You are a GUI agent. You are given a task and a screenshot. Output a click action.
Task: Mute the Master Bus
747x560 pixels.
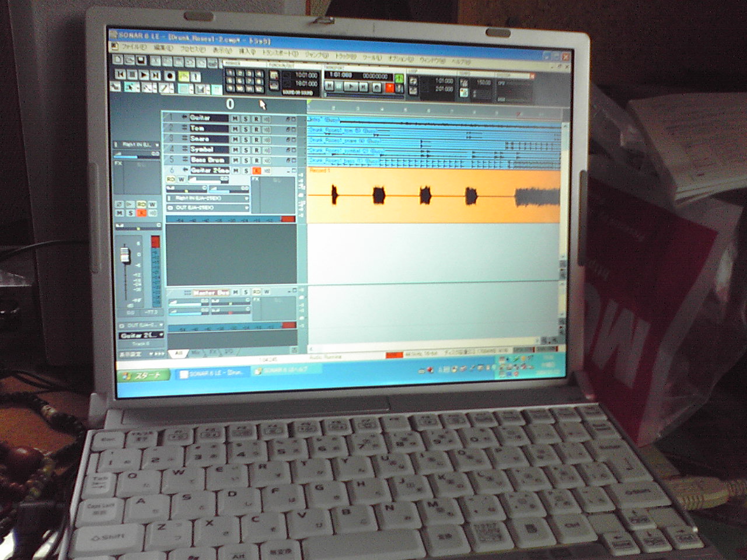point(235,292)
